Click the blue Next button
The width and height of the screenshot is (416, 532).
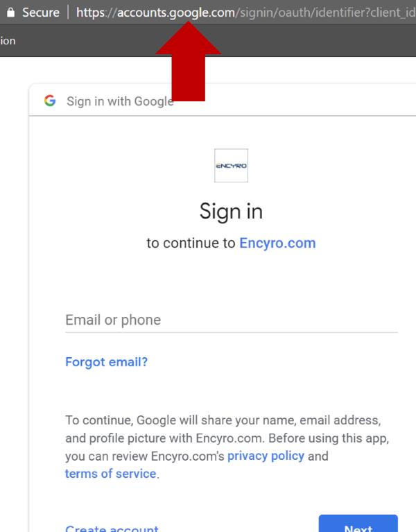[x=358, y=524]
